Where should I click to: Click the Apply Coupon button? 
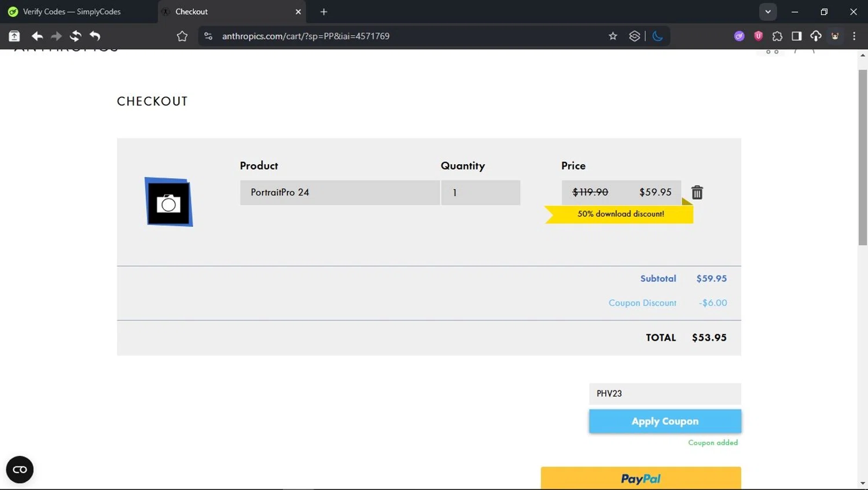tap(665, 421)
